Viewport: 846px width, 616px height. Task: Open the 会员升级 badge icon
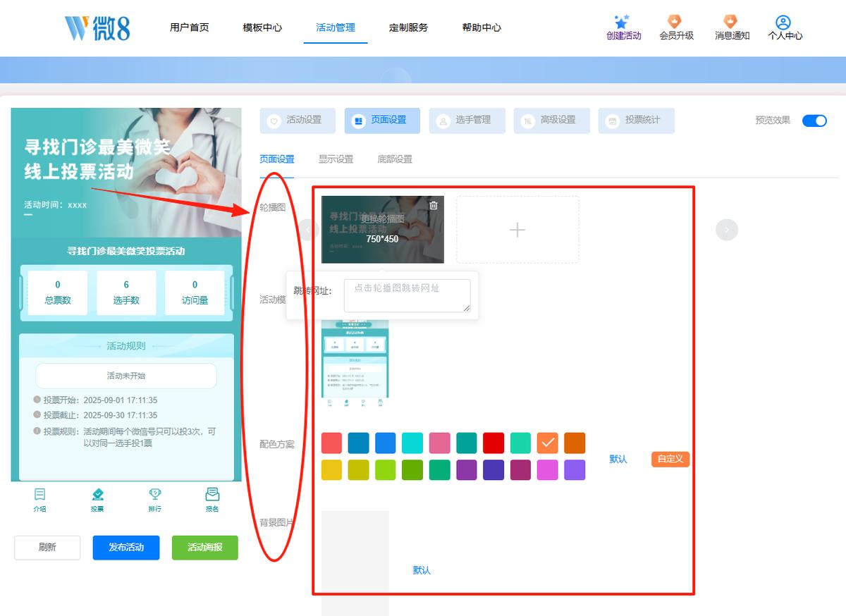[x=676, y=21]
